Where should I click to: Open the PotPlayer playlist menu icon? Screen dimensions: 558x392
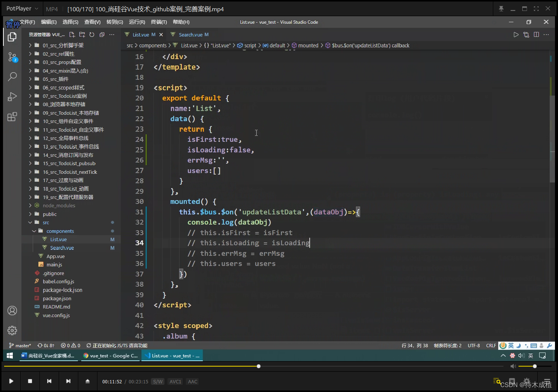click(547, 381)
